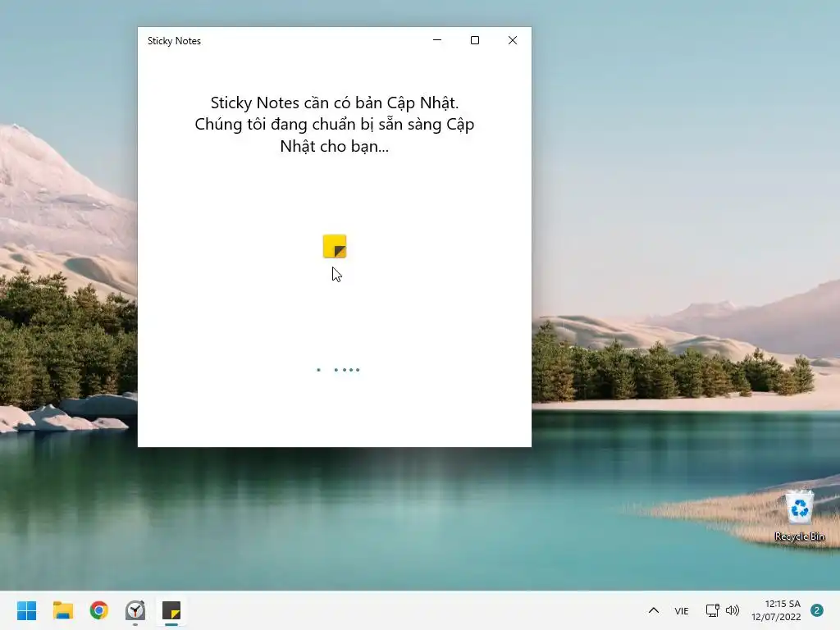Select the Sticky Notes taskbar icon
The width and height of the screenshot is (840, 630).
(171, 610)
